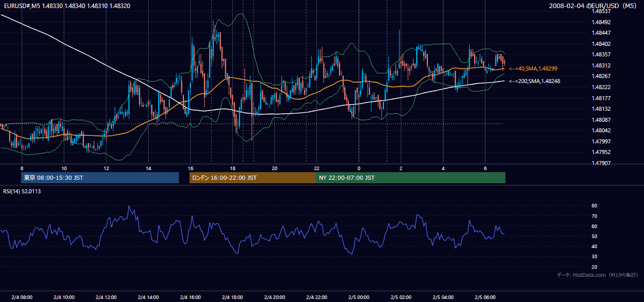Select the NY 22:00-07:00 JST session bar
The image size is (644, 302).
(411, 178)
